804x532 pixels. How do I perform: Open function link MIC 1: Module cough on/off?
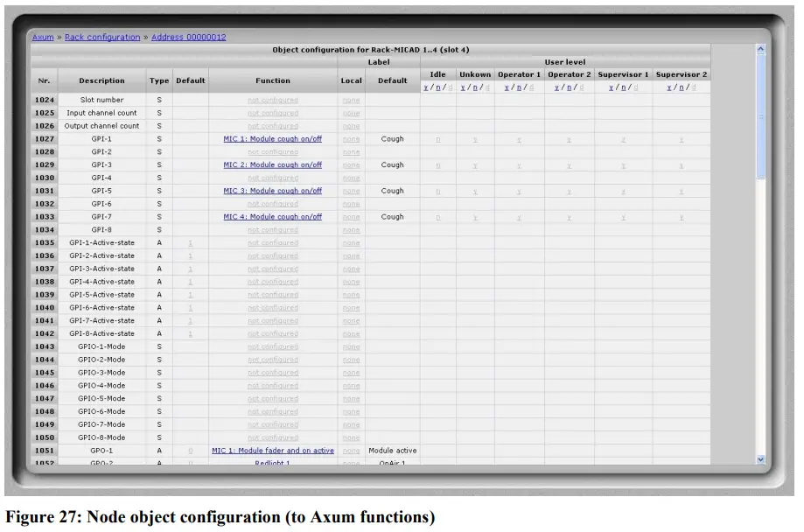(x=273, y=138)
